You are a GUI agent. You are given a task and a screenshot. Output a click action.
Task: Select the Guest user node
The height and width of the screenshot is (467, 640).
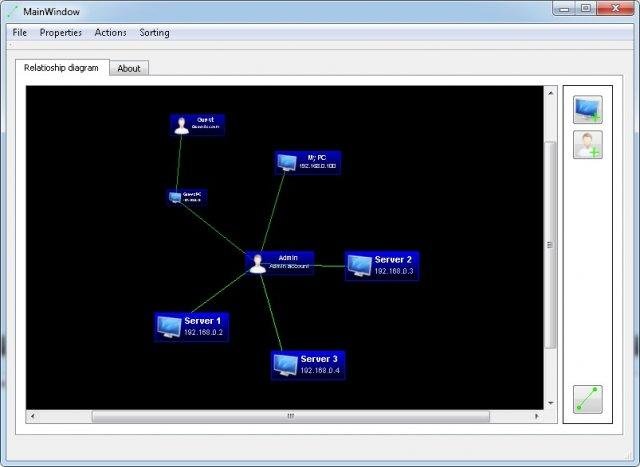pos(198,124)
